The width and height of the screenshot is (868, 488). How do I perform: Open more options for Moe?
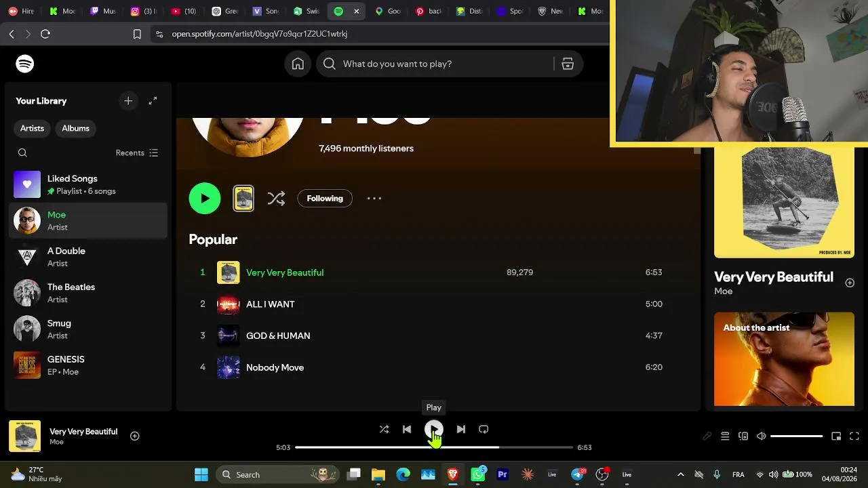(x=374, y=199)
